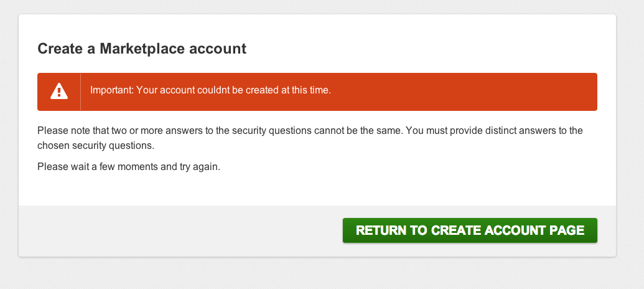644x289 pixels.
Task: Click the "Create a Marketplace account" heading
Action: point(142,49)
